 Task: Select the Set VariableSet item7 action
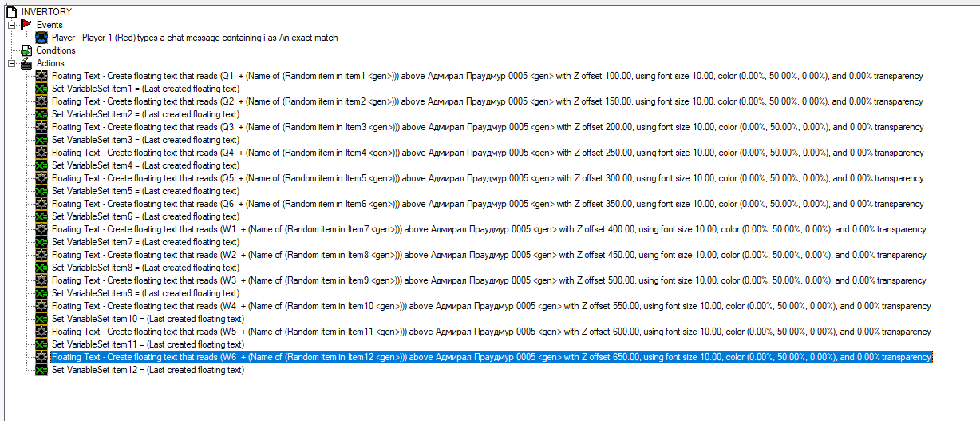click(145, 242)
